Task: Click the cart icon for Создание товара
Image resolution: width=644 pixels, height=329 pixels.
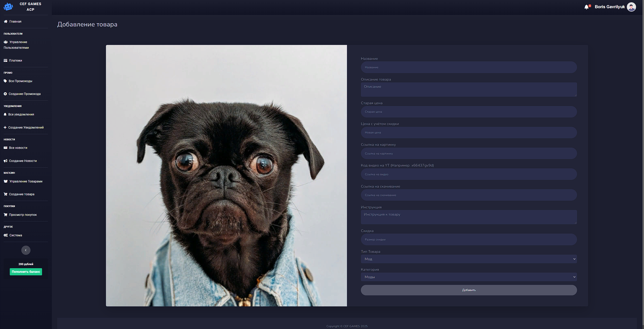Action: click(5, 194)
